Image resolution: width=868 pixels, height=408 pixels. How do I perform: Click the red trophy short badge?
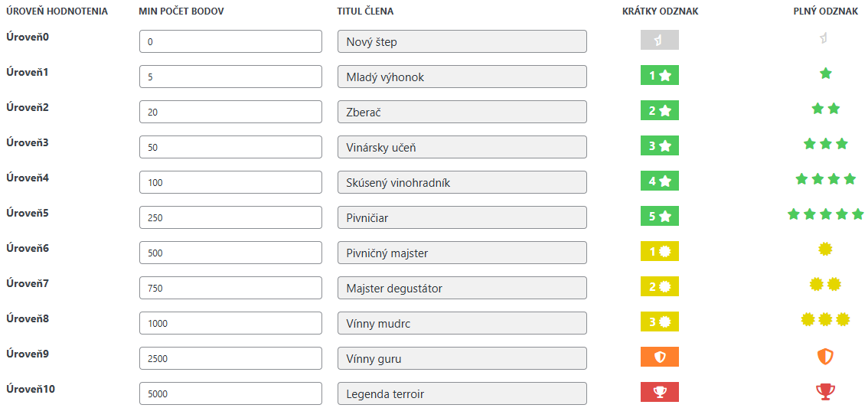coord(659,392)
